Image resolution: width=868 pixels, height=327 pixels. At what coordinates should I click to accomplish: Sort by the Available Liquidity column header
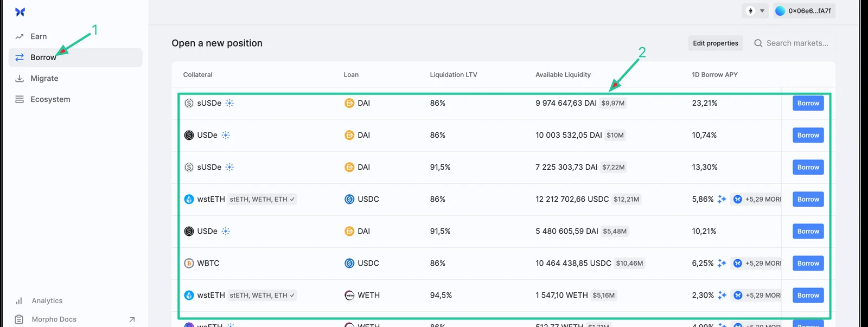pyautogui.click(x=563, y=75)
